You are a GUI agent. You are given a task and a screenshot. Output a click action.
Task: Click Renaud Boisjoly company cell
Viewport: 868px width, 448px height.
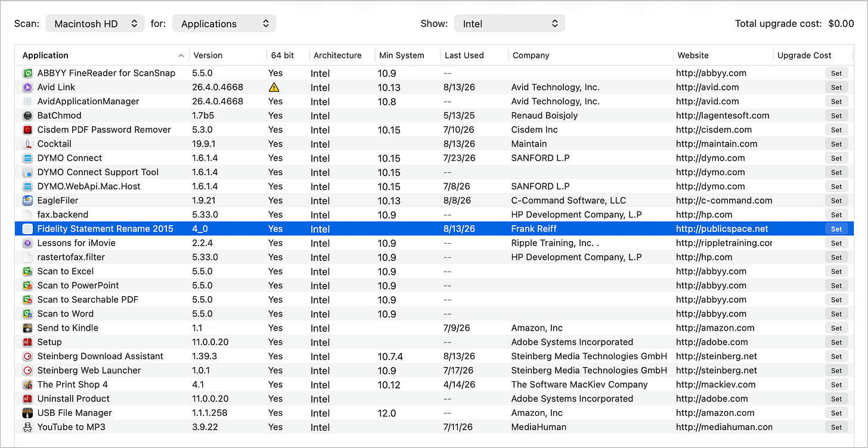point(544,116)
